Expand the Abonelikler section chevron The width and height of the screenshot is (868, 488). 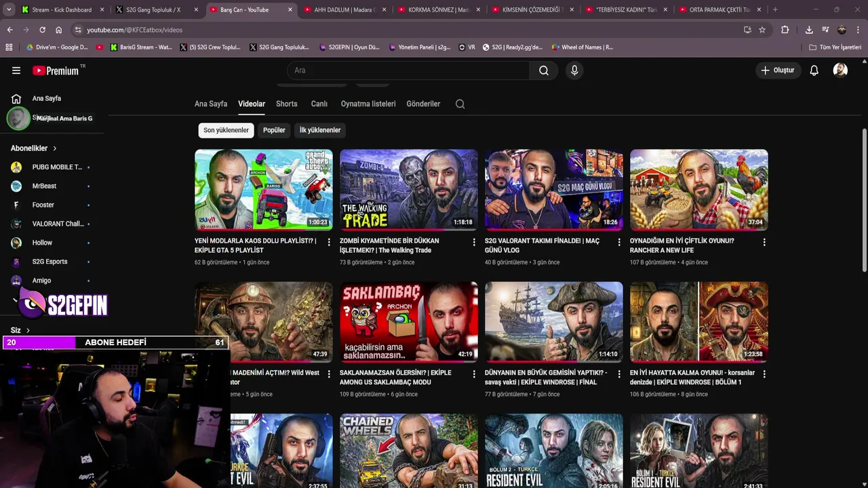(55, 148)
